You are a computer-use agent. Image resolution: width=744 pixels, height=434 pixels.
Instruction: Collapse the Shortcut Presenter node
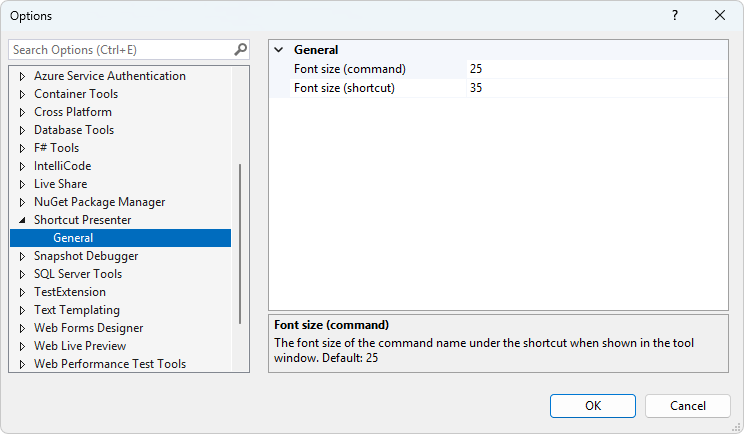coord(22,220)
